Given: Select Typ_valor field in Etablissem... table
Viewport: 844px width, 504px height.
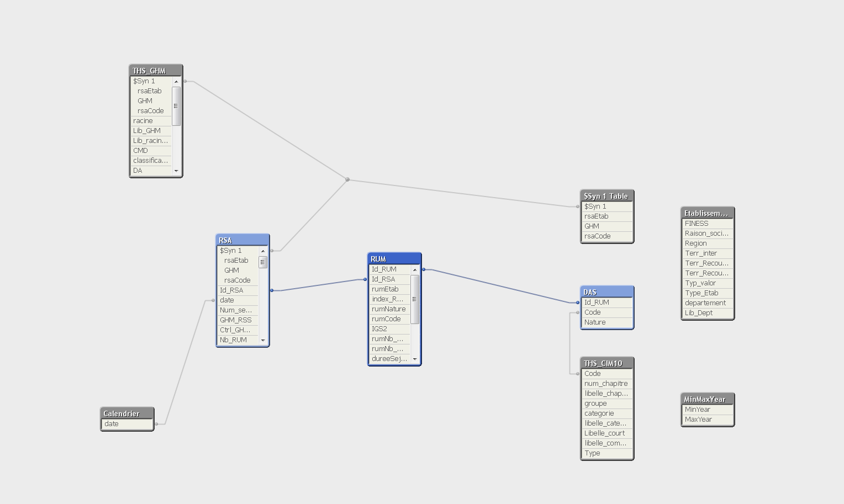Looking at the screenshot, I should [x=708, y=283].
